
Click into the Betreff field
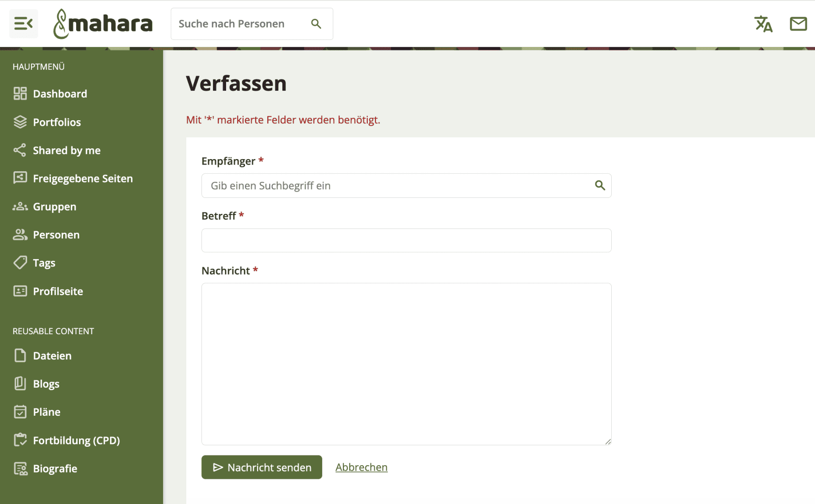(406, 240)
